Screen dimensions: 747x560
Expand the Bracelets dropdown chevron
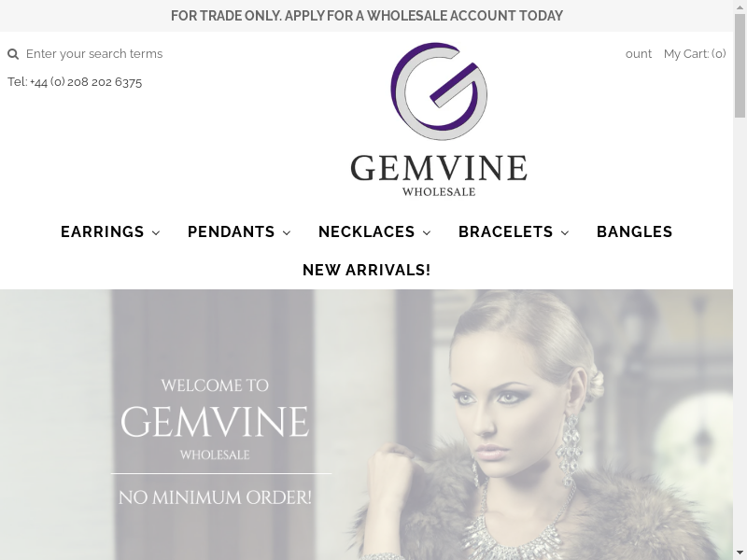(x=565, y=232)
